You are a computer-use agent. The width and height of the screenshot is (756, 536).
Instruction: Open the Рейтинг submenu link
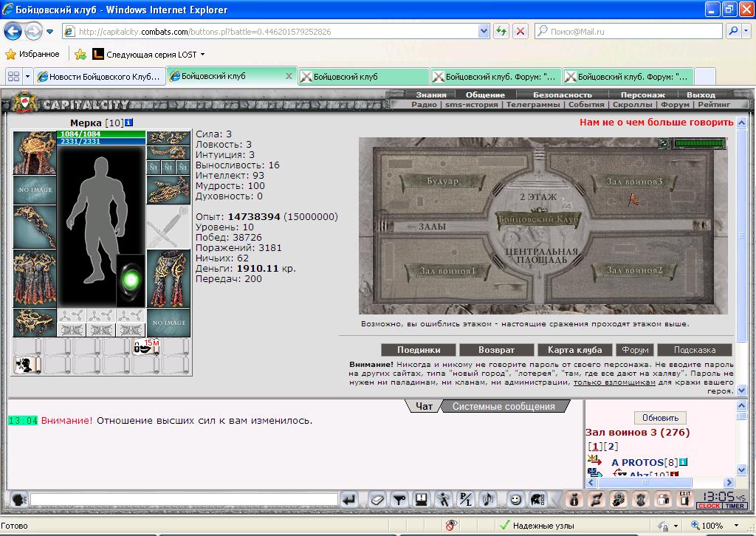point(714,104)
